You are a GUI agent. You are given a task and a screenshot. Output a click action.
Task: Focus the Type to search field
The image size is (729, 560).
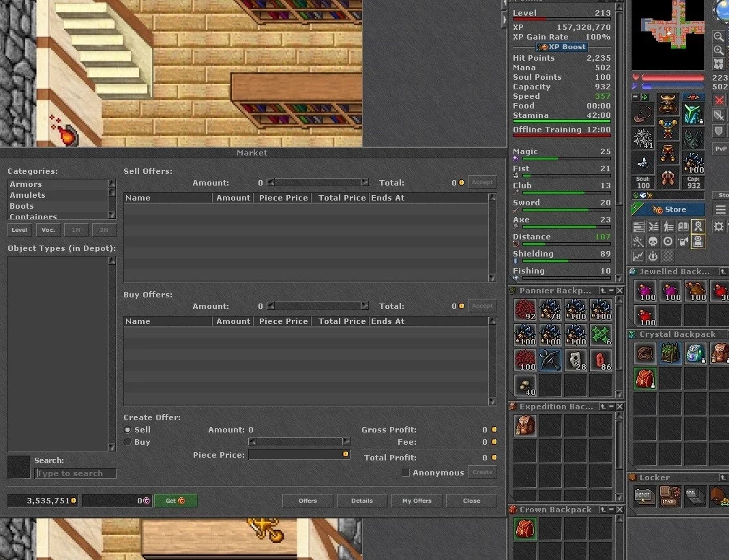(75, 473)
